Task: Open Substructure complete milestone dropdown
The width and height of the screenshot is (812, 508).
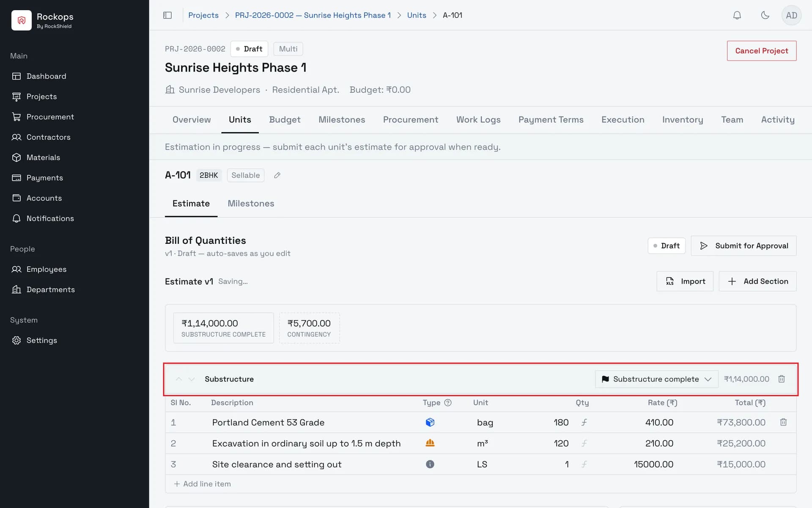Action: coord(656,379)
